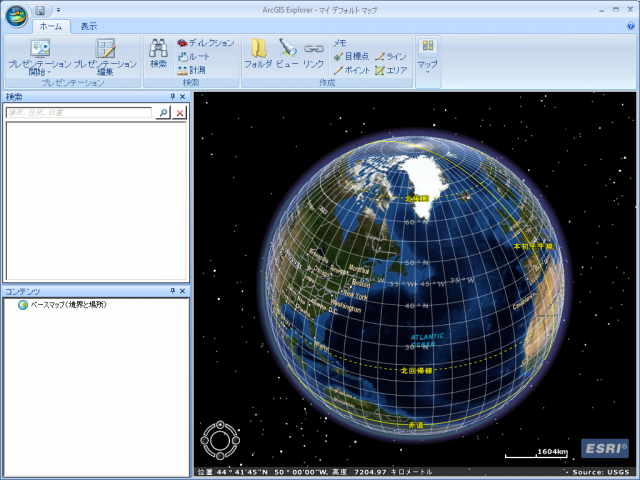Image resolution: width=640 pixels, height=480 pixels.
Task: Close the コンテンツ panel
Action: tap(182, 291)
